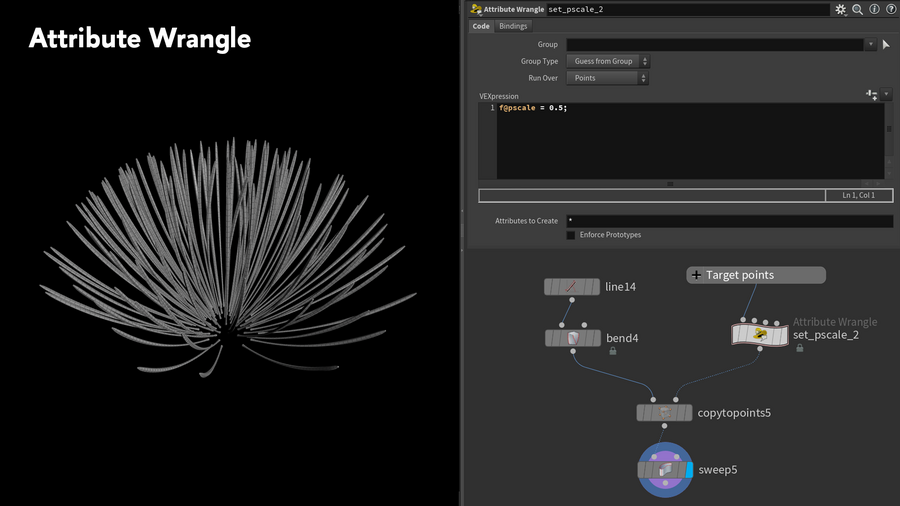Open the Group dropdown arrow
The height and width of the screenshot is (506, 900).
[870, 45]
